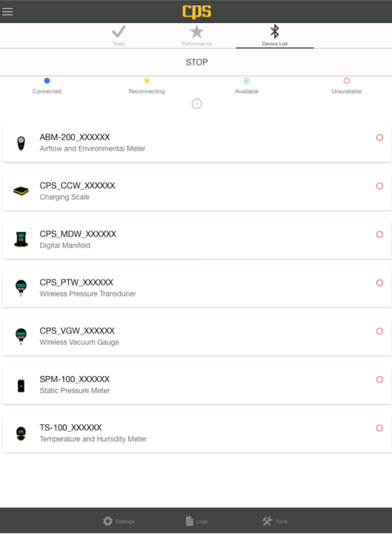Click the TS-100_XXXXXX status circle

pyautogui.click(x=379, y=428)
